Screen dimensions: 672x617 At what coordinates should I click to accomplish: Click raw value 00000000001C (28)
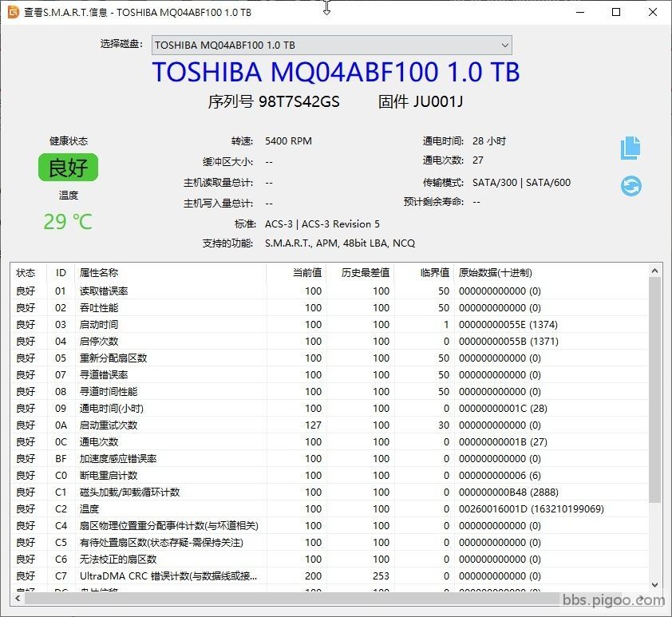pos(503,408)
